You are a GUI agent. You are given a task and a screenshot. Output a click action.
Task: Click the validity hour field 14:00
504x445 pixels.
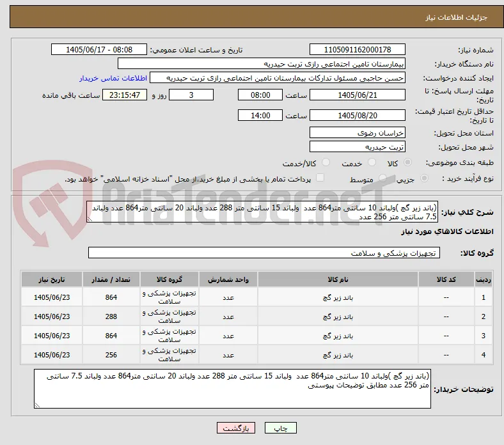point(260,115)
